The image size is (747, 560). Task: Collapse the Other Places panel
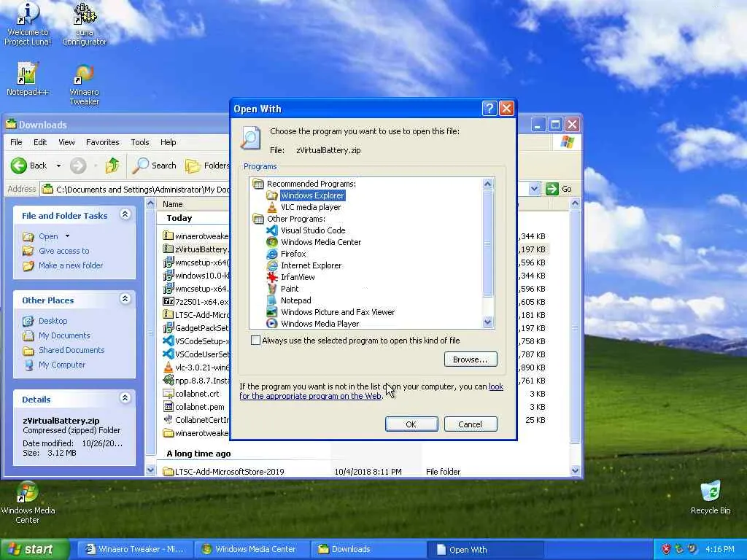[x=125, y=299]
